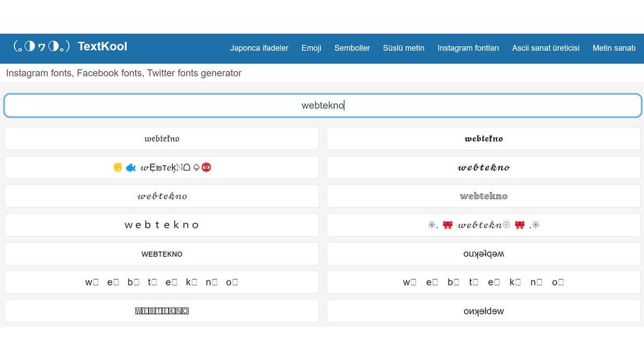Open the Emoji page
The image size is (644, 362).
[311, 48]
